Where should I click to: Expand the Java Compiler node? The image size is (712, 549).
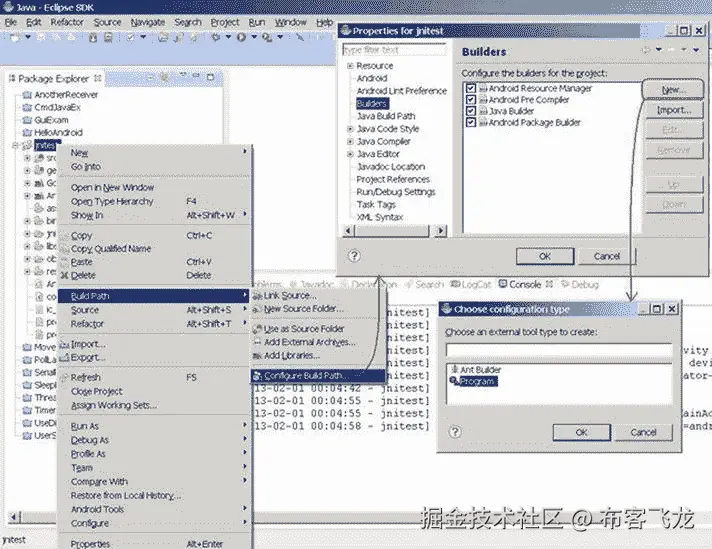(x=350, y=142)
